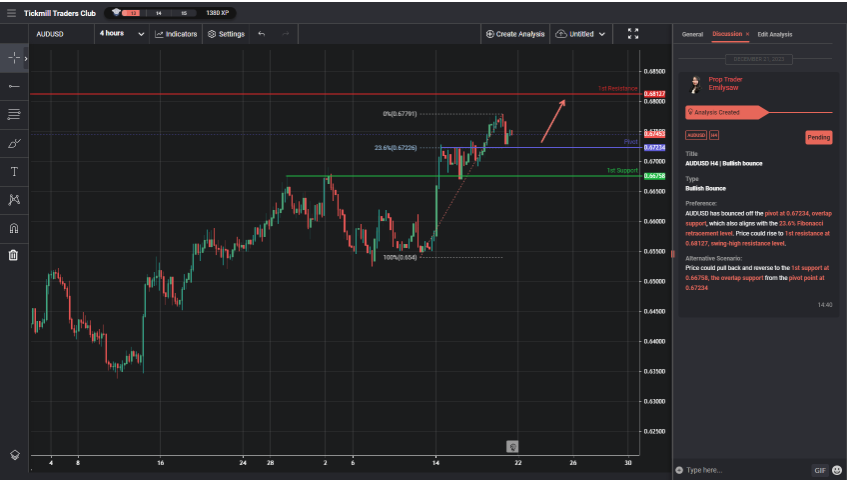Click the H4 tag badge
This screenshot has height=480, width=847.
(x=714, y=135)
